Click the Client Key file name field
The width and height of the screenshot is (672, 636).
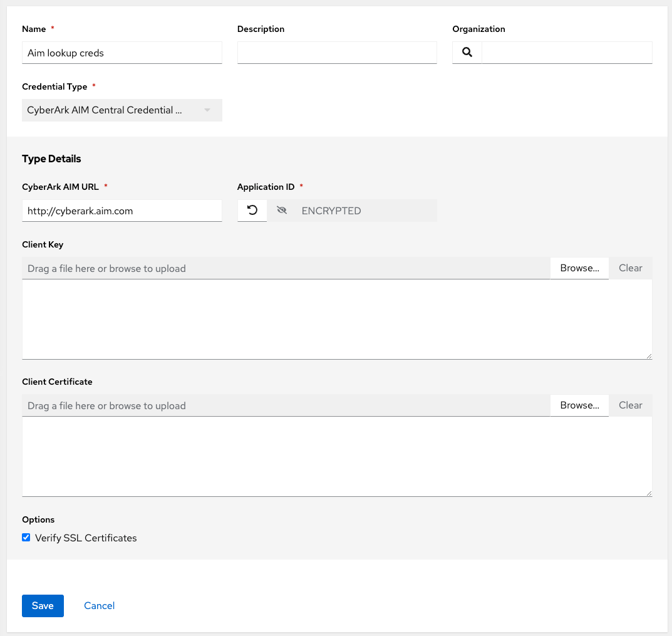pos(286,268)
